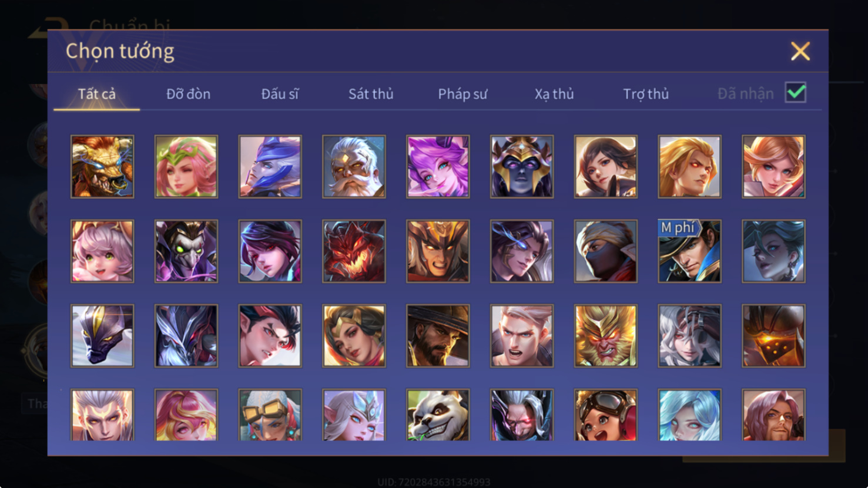Open the 'Sát thủ' tab

pyautogui.click(x=371, y=94)
